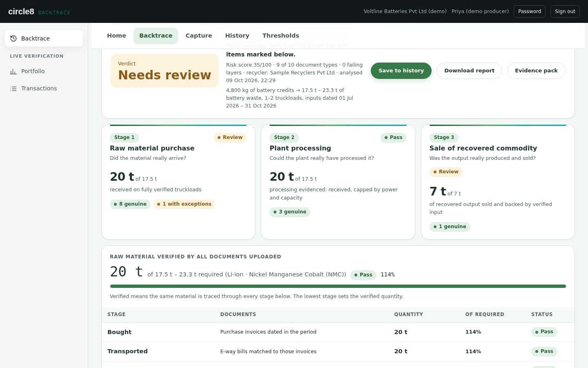
Task: Click the green verified-quantity progress bar
Action: click(x=338, y=286)
